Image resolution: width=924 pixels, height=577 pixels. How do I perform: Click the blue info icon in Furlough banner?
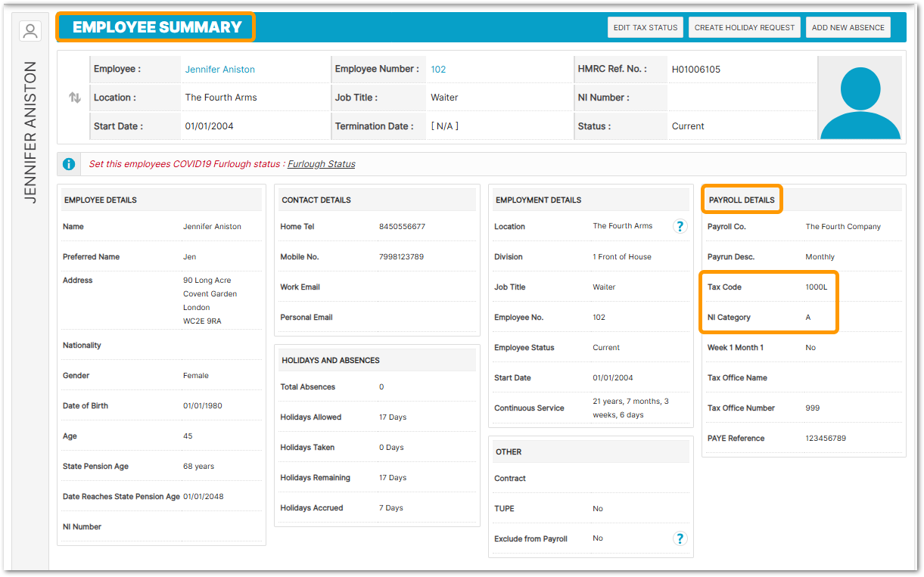click(x=69, y=164)
